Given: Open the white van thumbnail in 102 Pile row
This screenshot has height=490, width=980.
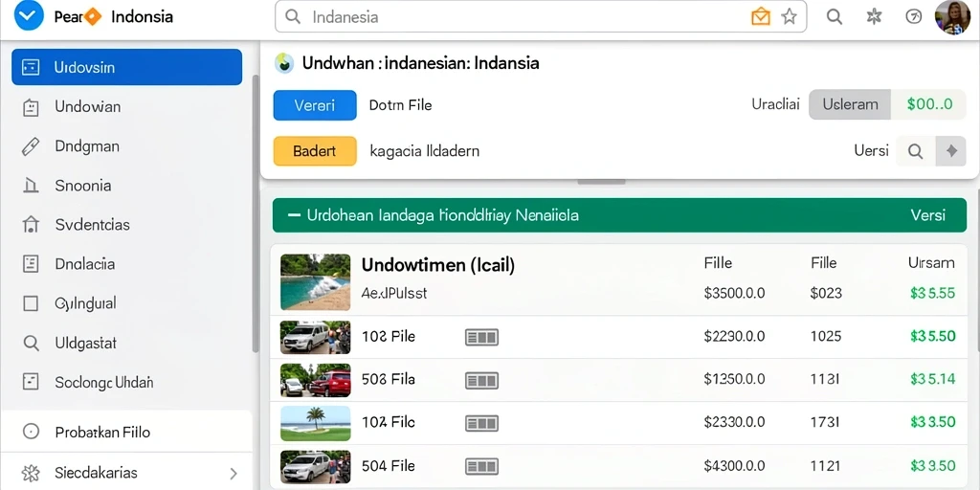Looking at the screenshot, I should [315, 338].
